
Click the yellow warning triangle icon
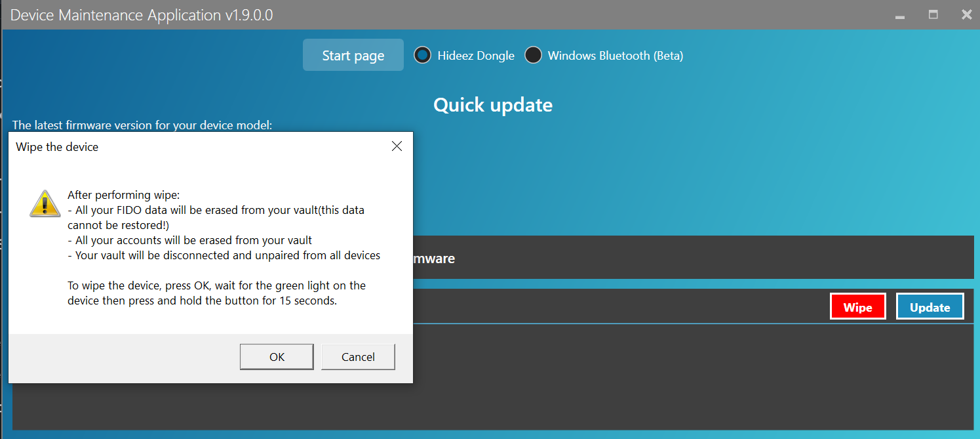coord(45,203)
